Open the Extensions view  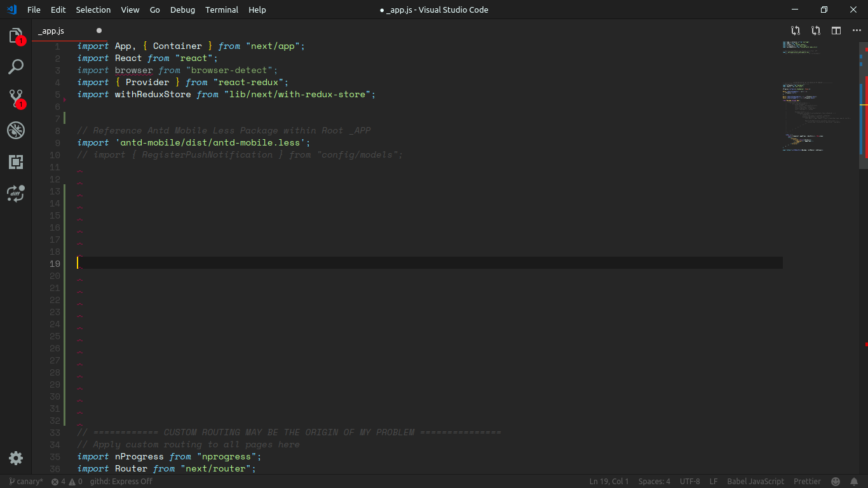(x=17, y=162)
